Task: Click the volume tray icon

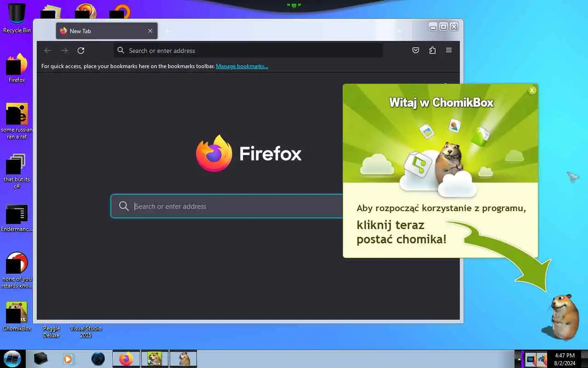Action: (x=542, y=359)
